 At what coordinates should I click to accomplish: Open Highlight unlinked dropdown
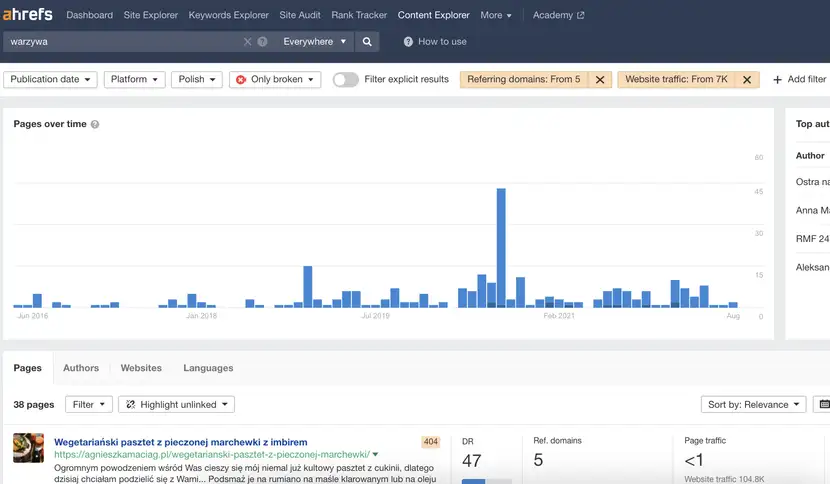coord(176,405)
